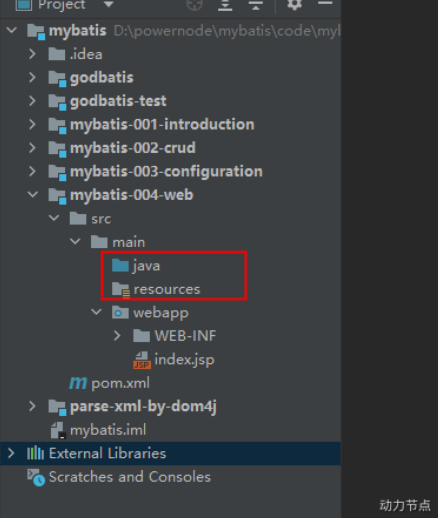Click the Maven icon beside pom.xml
The width and height of the screenshot is (438, 518).
(x=78, y=383)
